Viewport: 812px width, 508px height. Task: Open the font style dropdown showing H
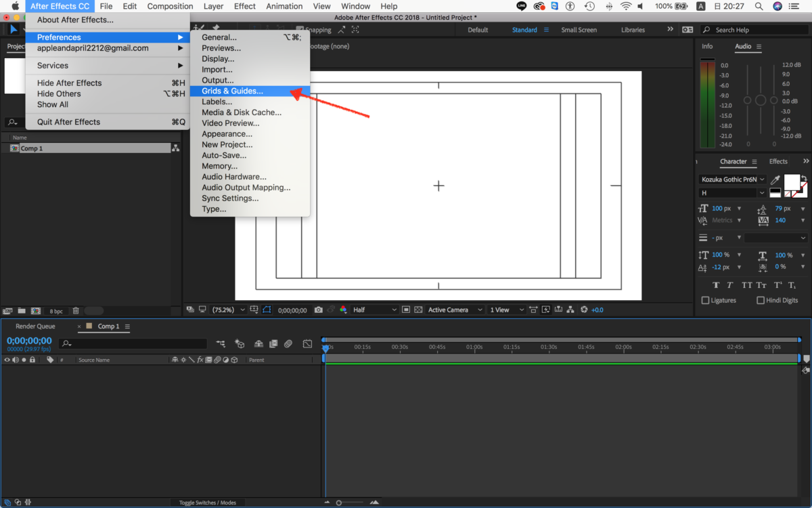pyautogui.click(x=733, y=193)
